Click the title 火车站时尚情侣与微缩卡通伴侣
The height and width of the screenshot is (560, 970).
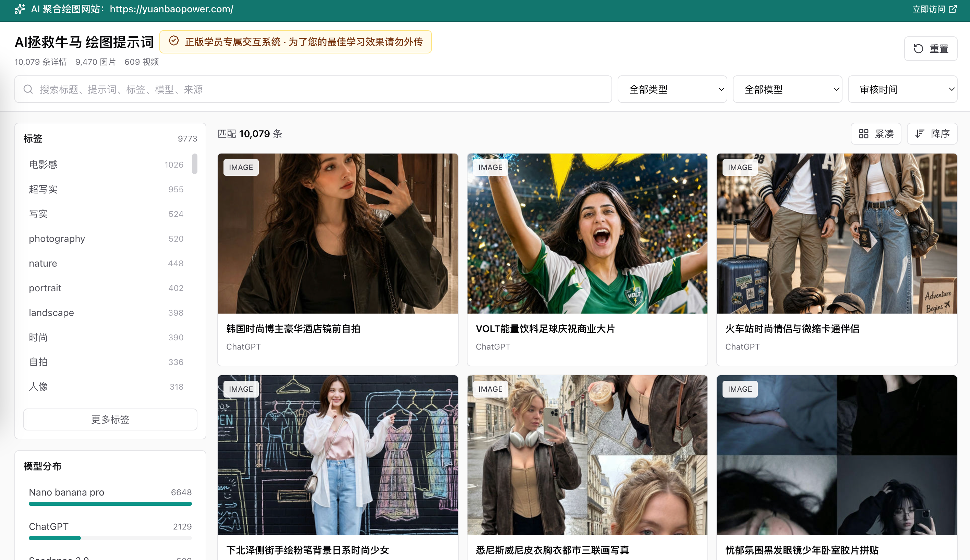[x=792, y=329]
